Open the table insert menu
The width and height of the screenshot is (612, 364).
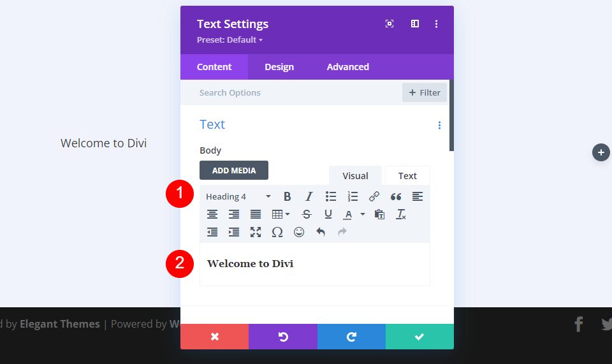coord(280,214)
